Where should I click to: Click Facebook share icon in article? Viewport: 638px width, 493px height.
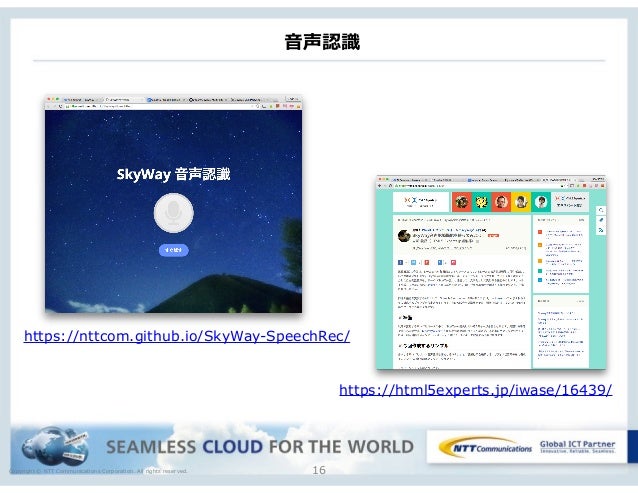tap(400, 263)
